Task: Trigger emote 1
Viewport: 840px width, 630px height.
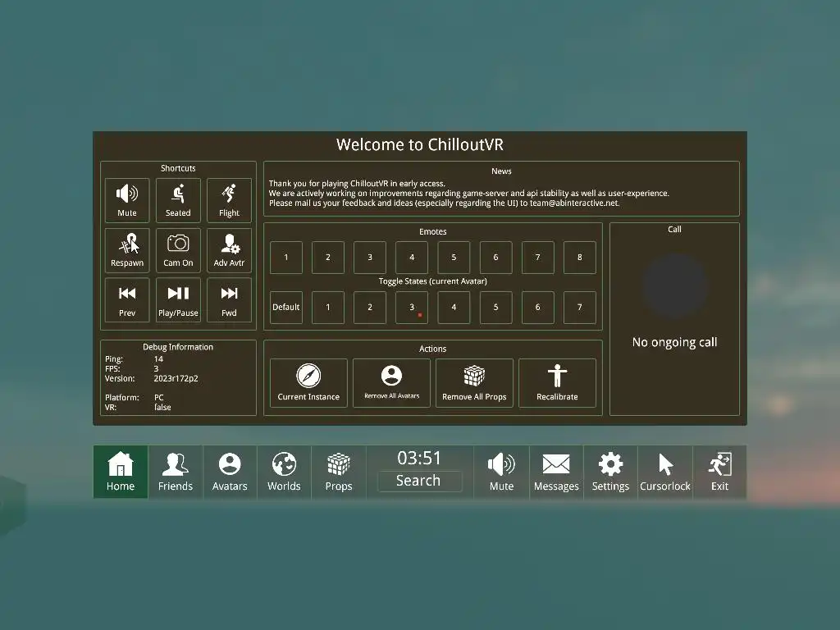Action: point(286,258)
